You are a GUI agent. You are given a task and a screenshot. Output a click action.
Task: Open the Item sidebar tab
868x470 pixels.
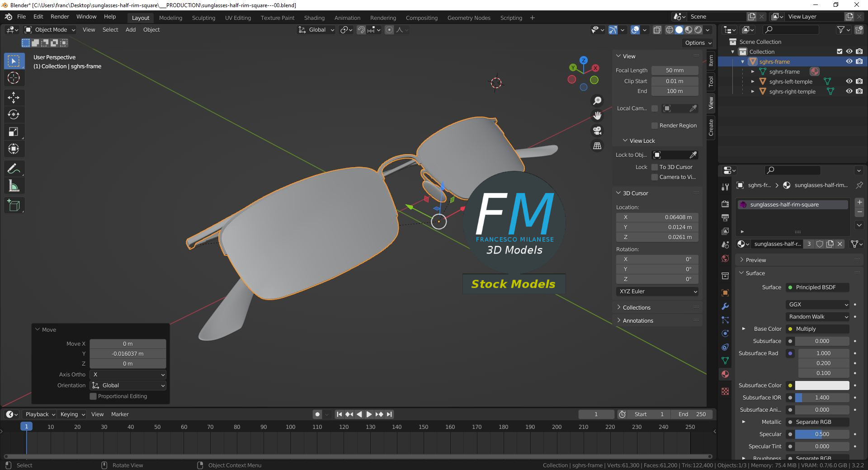[x=711, y=61]
